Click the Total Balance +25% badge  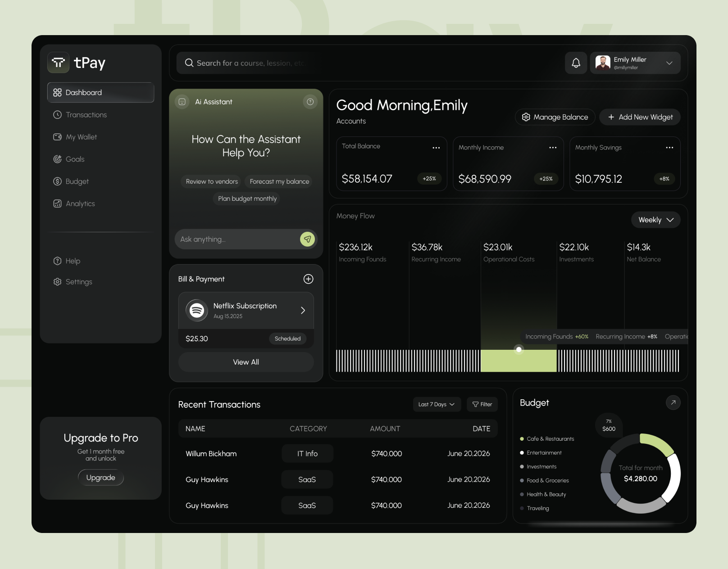tap(429, 179)
